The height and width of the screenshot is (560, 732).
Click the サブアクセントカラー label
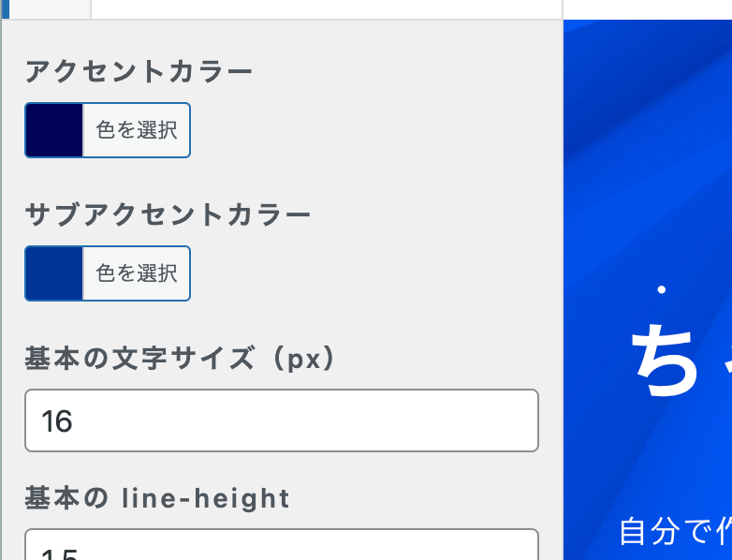click(168, 214)
